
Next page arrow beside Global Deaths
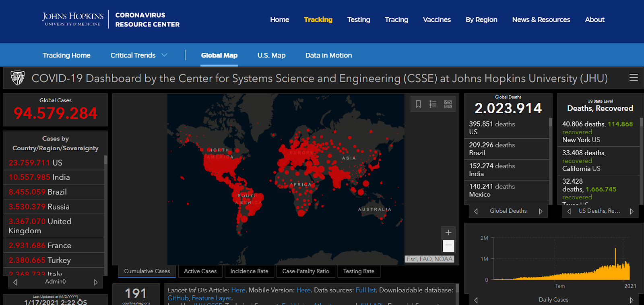541,211
